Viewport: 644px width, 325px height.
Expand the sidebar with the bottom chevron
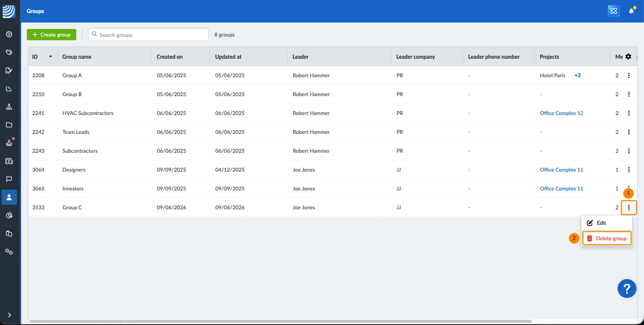pos(9,315)
